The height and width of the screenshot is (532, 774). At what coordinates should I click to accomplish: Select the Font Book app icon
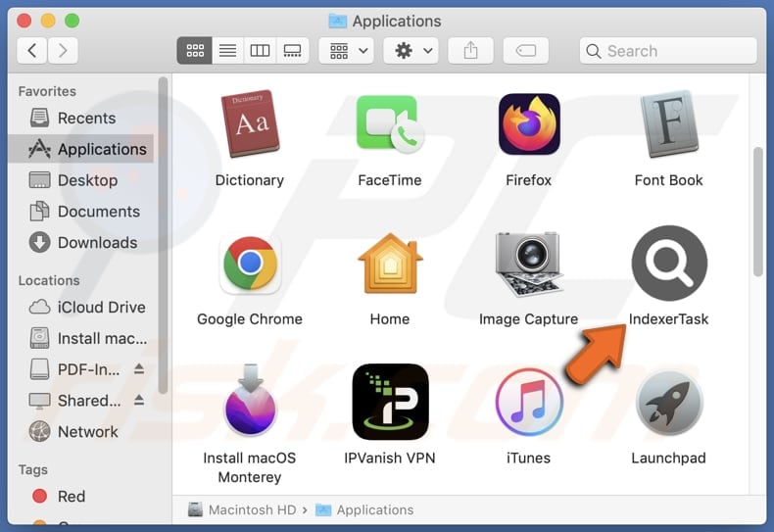pyautogui.click(x=669, y=123)
